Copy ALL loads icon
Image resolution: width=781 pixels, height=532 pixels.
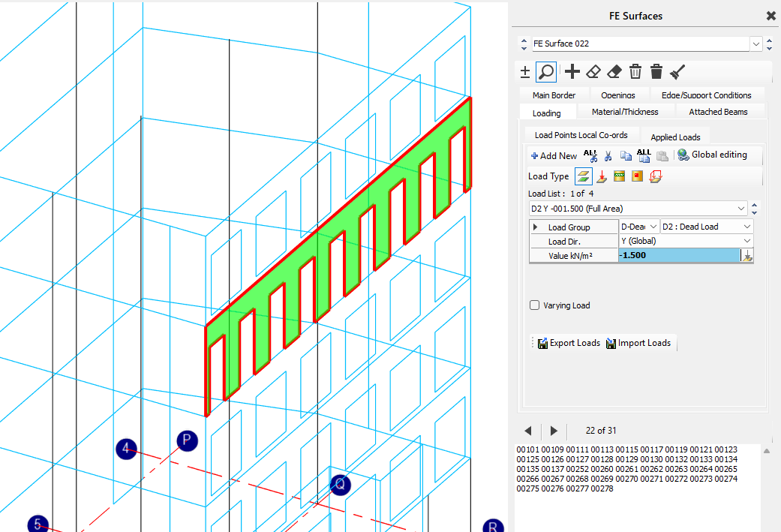(644, 156)
